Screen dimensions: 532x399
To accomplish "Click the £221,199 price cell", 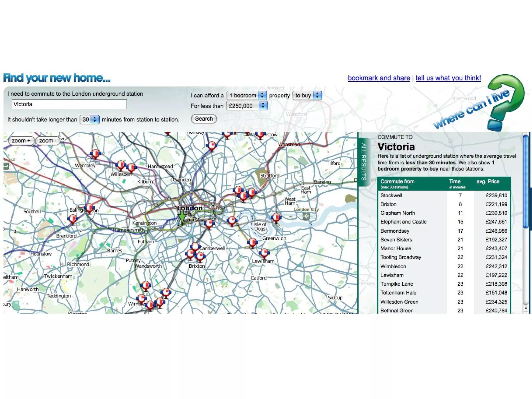I will coord(496,204).
